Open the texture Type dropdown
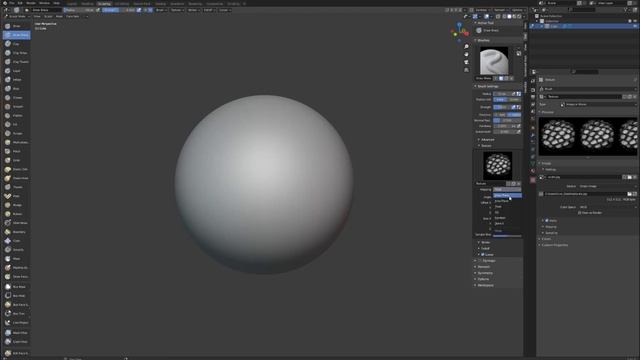Viewport: 640px width, 360px height. [598, 104]
